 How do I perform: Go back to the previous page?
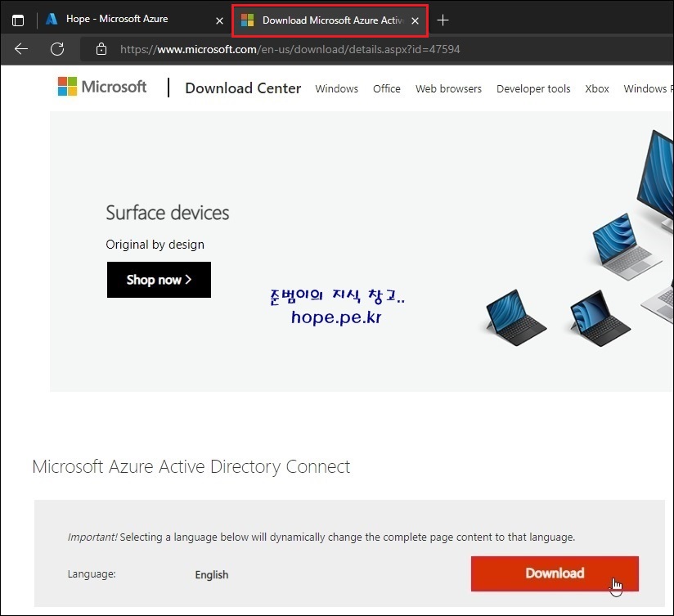click(20, 49)
